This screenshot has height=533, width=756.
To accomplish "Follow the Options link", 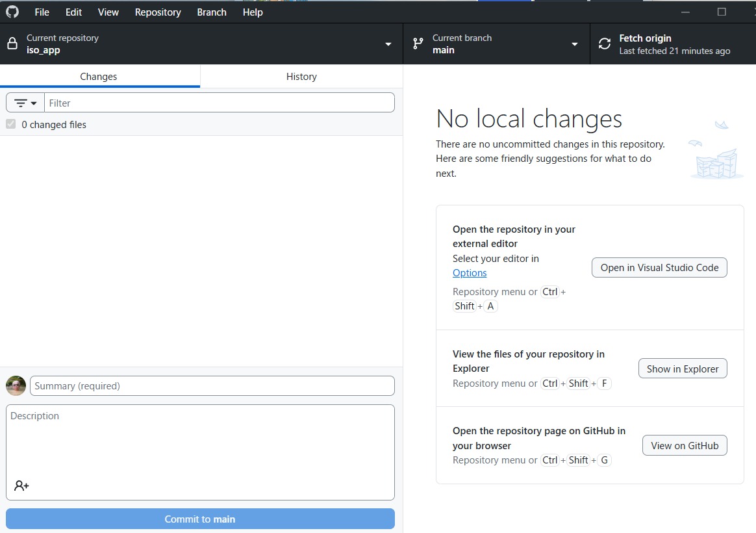I will pos(470,273).
